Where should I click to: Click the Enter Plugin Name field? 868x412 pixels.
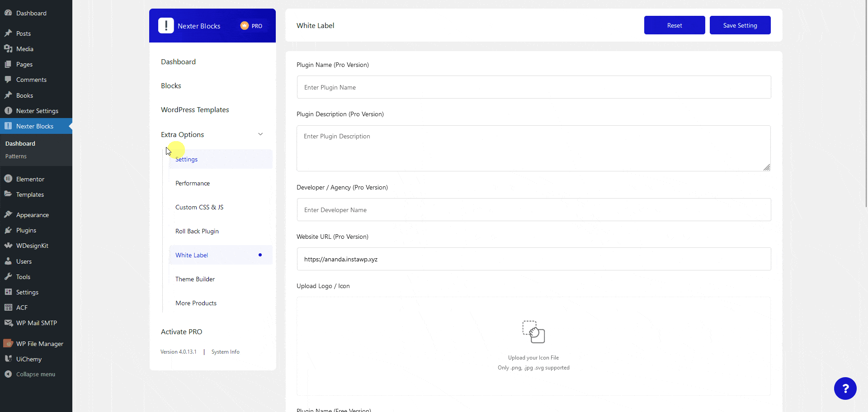(x=533, y=87)
